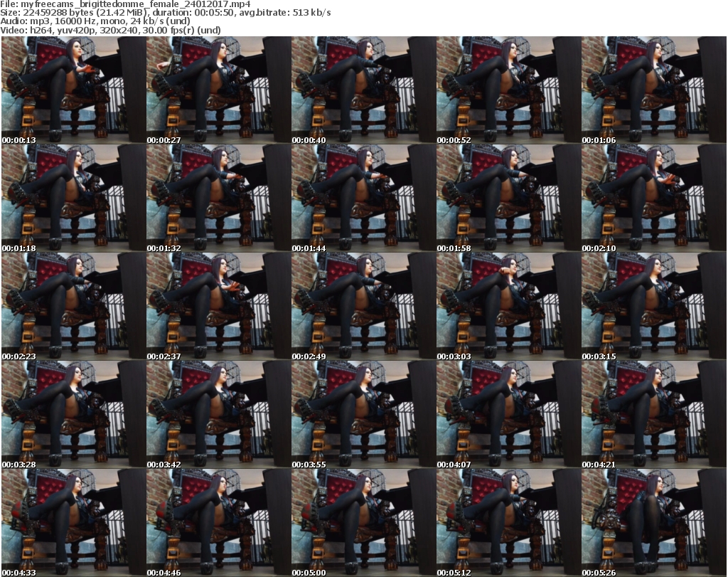Open the frame stamped 00:01:58
This screenshot has width=728, height=577.
pyautogui.click(x=508, y=198)
